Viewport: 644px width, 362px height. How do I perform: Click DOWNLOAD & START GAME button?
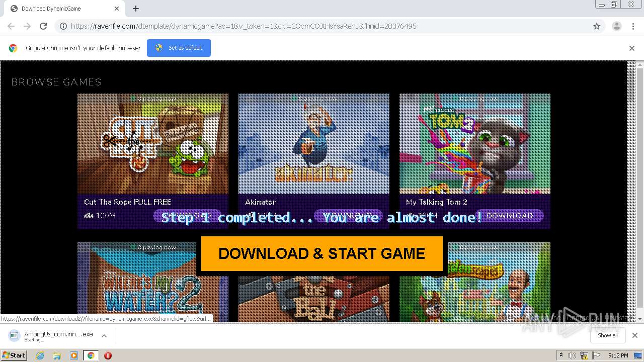[321, 253]
